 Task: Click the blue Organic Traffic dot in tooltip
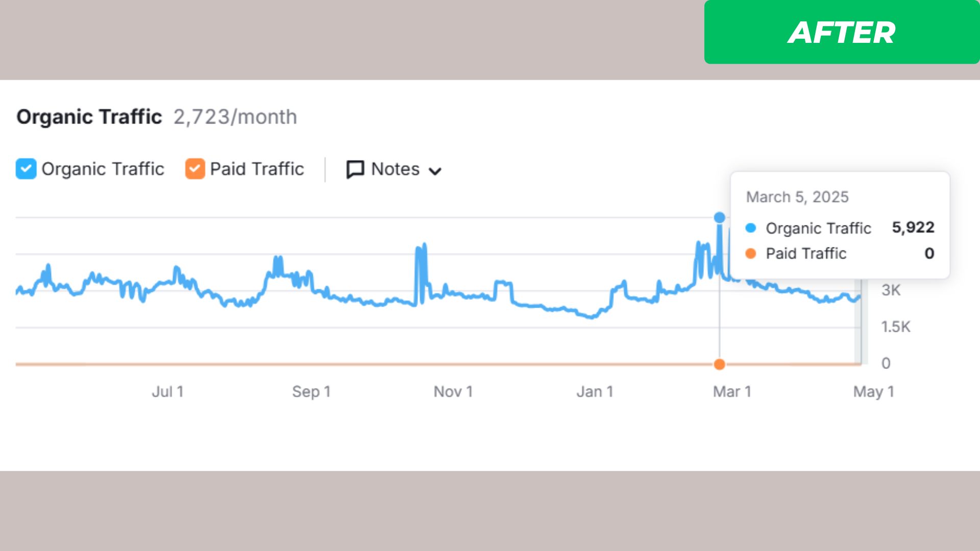[750, 228]
